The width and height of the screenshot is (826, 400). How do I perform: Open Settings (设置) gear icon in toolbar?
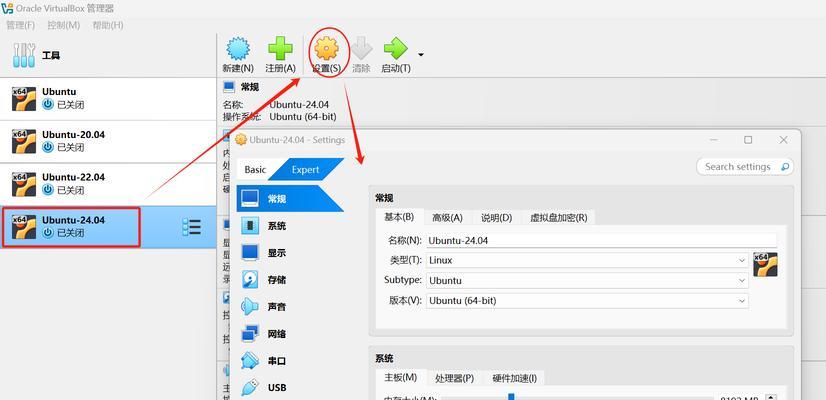tap(327, 50)
